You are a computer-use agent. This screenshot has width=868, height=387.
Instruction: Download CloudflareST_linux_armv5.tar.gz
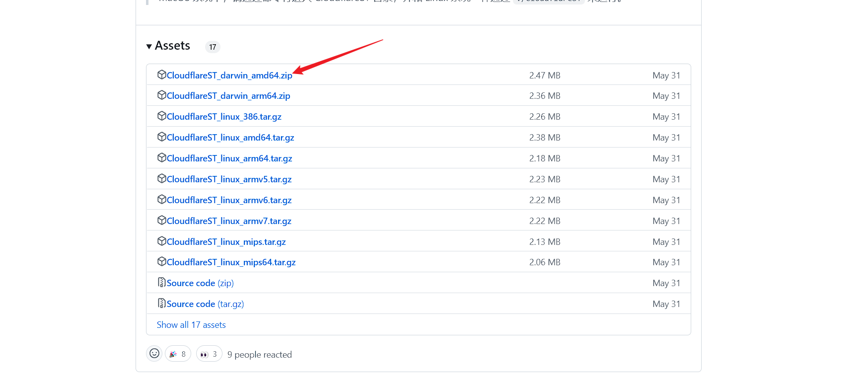point(229,179)
